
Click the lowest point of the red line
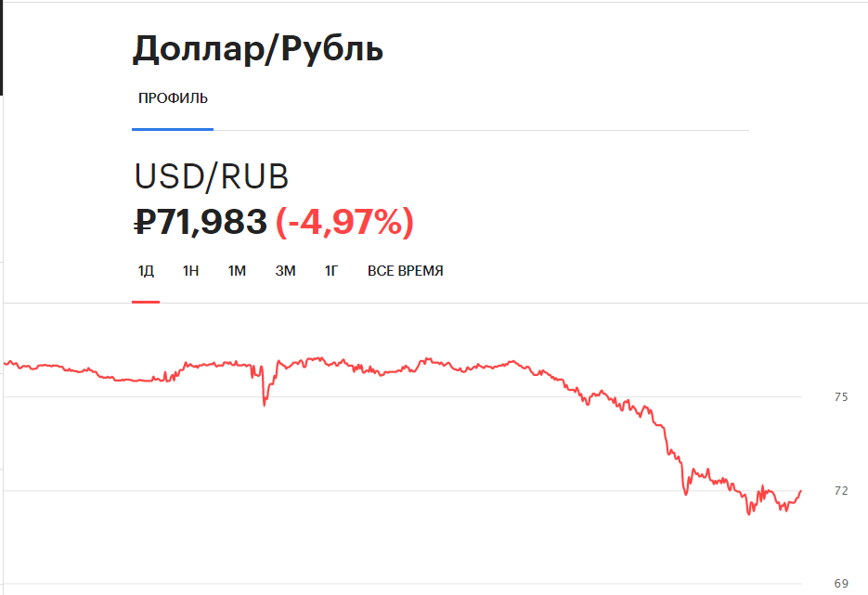(x=749, y=513)
